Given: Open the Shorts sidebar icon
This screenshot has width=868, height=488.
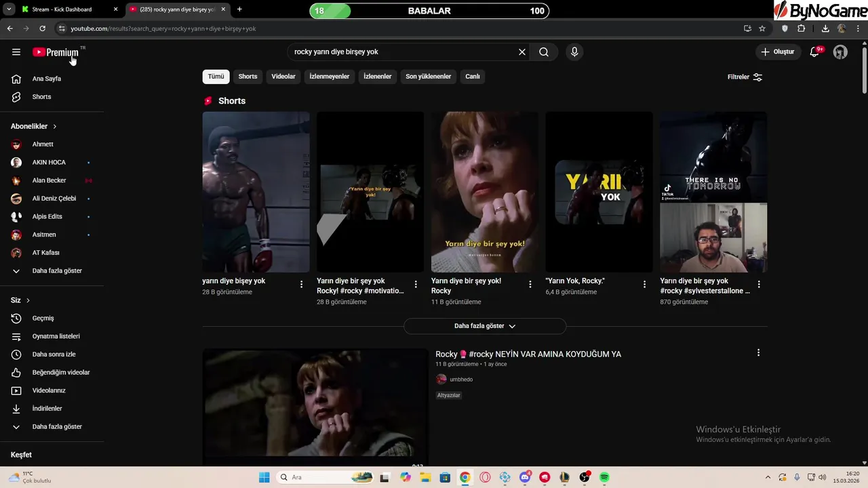Looking at the screenshot, I should click(16, 97).
